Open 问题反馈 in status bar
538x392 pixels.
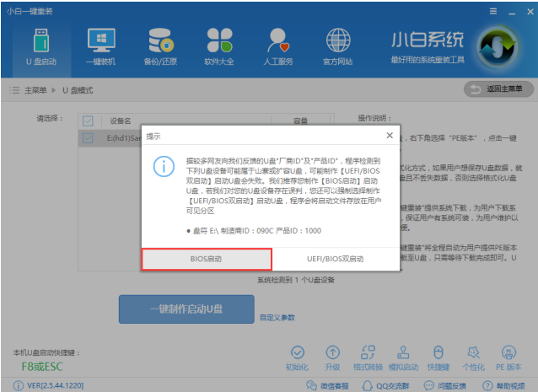[444, 386]
